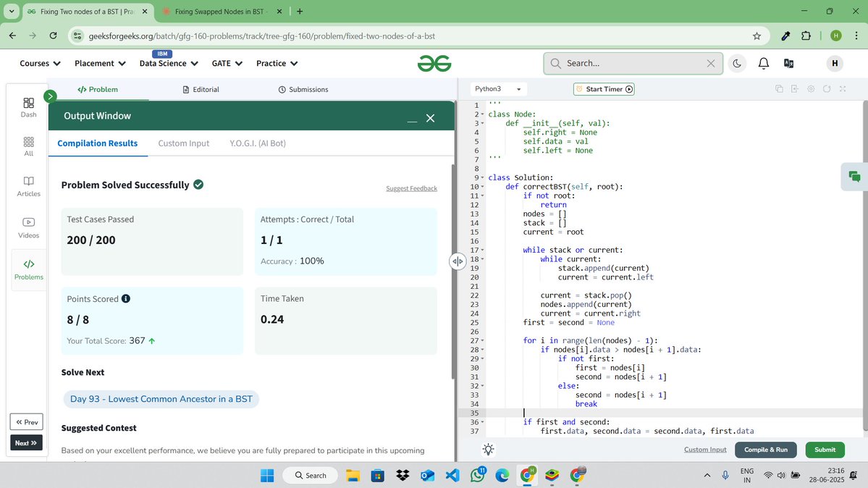Expand the Data Science dropdown
The width and height of the screenshot is (868, 488).
169,63
